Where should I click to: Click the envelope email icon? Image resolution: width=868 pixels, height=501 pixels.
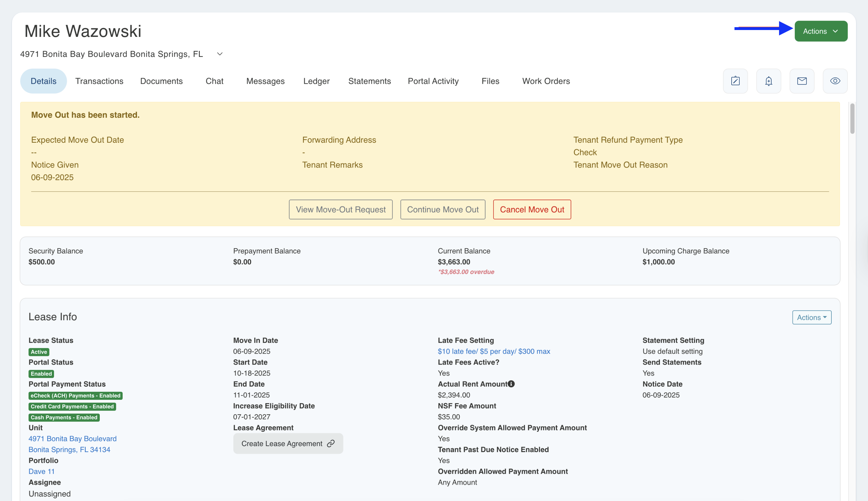[802, 81]
